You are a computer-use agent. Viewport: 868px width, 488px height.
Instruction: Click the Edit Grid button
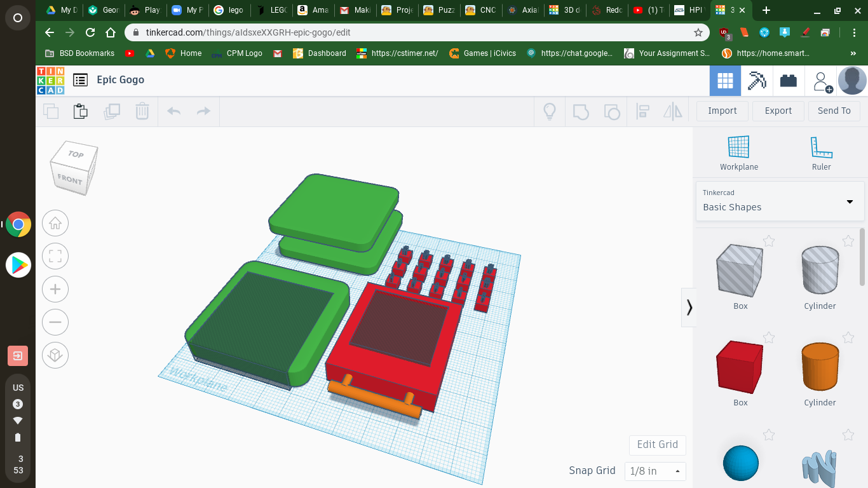pyautogui.click(x=658, y=445)
